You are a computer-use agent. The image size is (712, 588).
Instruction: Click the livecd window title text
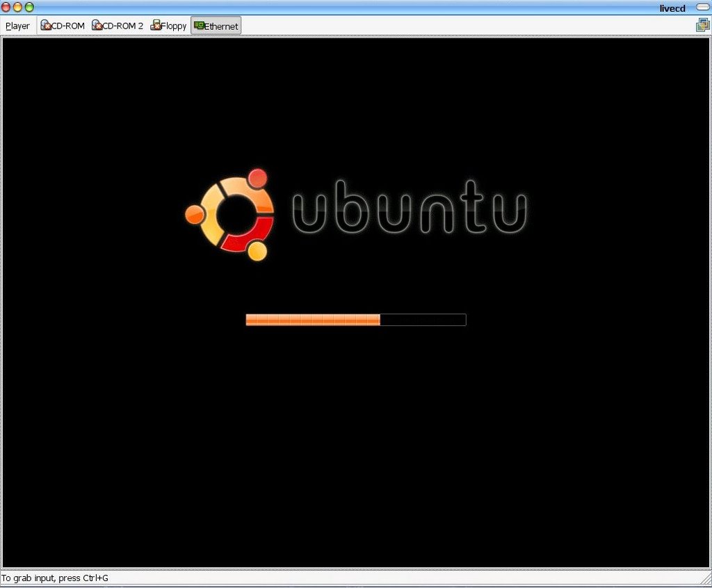coord(672,8)
